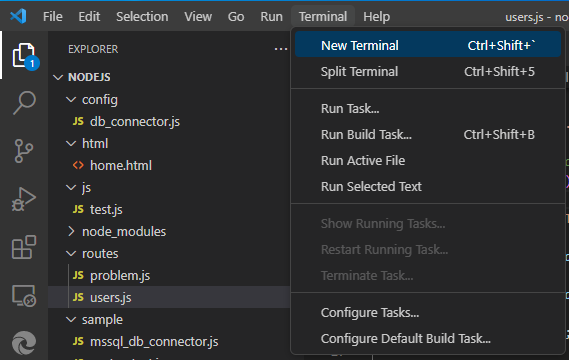Select New Terminal from the menu
The width and height of the screenshot is (569, 360).
click(428, 45)
